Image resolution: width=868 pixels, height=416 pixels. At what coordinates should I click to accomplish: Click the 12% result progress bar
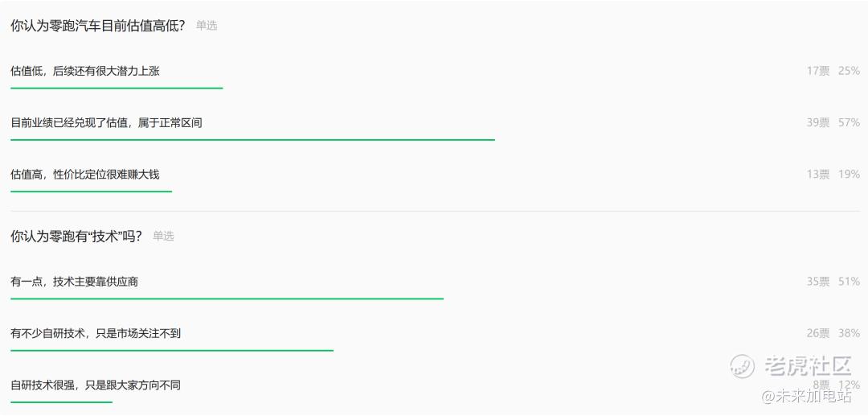pyautogui.click(x=61, y=402)
